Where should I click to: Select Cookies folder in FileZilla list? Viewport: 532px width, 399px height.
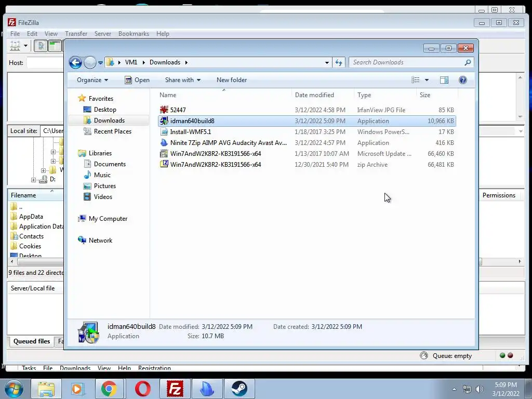pos(30,246)
